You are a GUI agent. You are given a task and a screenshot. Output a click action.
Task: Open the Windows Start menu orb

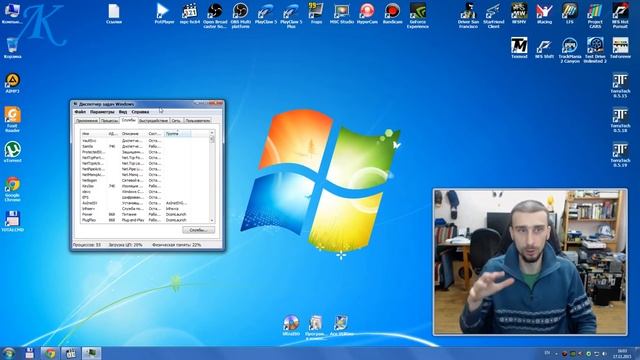pos(9,353)
